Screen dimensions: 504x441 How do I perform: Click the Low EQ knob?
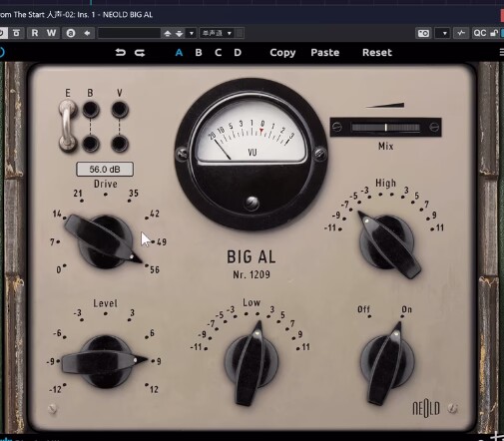(252, 362)
